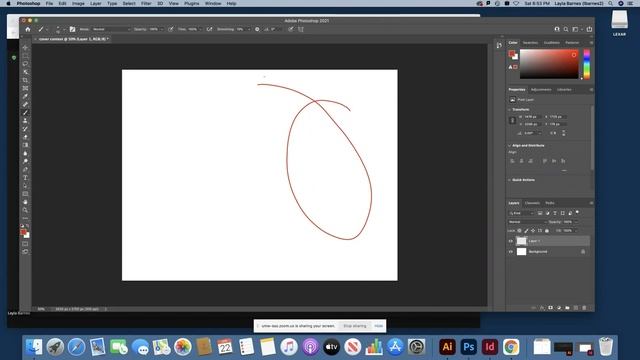This screenshot has width=640, height=360.
Task: Click the Home icon in options bar
Action: click(x=28, y=29)
